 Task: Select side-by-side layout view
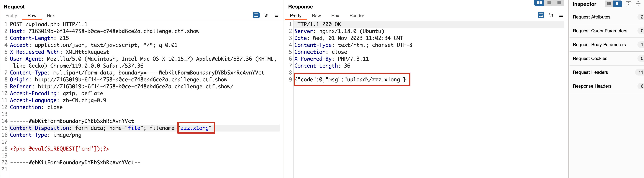[x=539, y=3]
